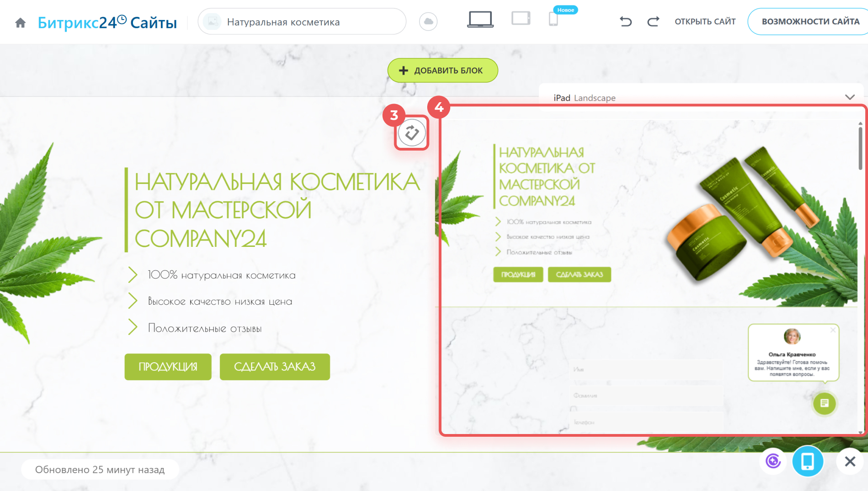Click the site preview image icon
This screenshot has height=491, width=868.
coord(212,22)
